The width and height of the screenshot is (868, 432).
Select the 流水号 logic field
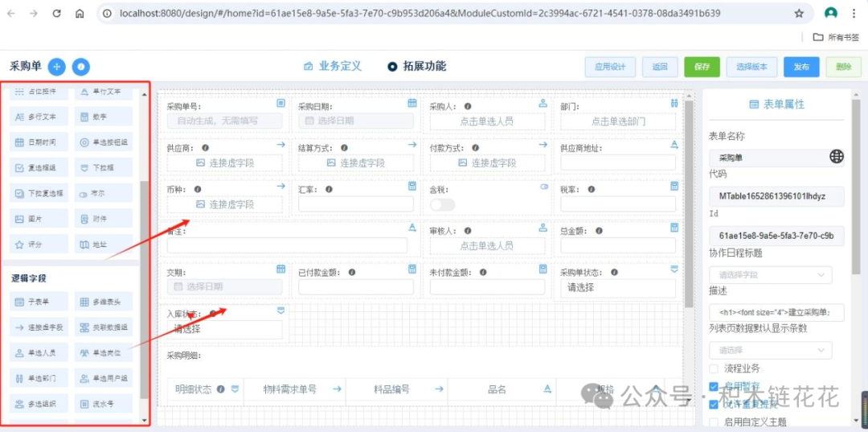coord(104,404)
